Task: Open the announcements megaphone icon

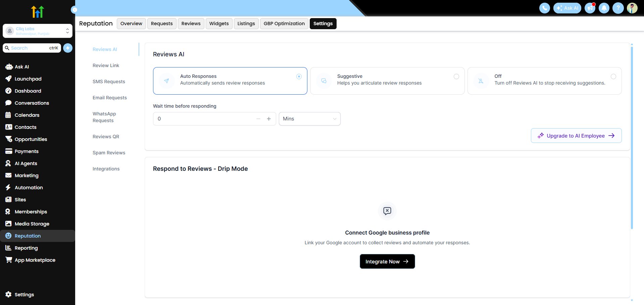Action: click(x=590, y=8)
